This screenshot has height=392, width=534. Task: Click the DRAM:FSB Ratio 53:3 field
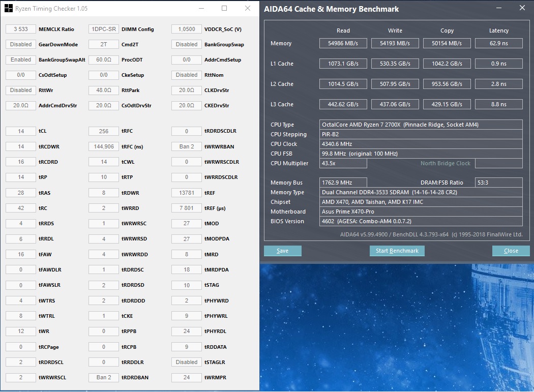498,183
